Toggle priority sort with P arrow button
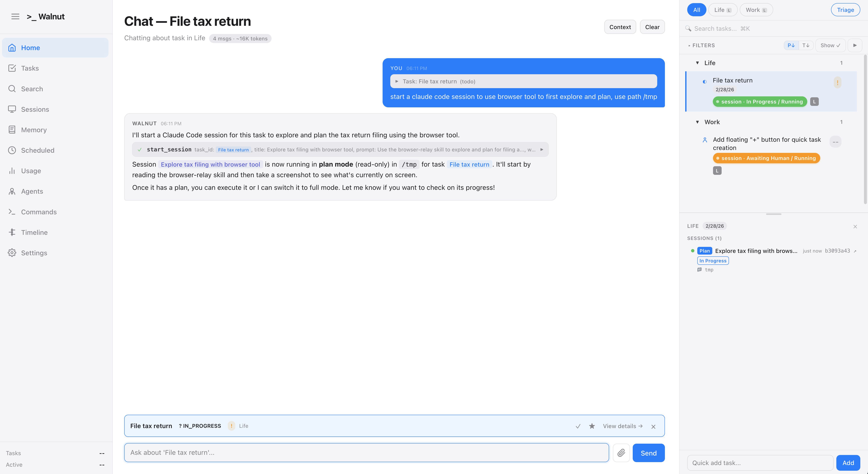The image size is (868, 474). (x=791, y=45)
